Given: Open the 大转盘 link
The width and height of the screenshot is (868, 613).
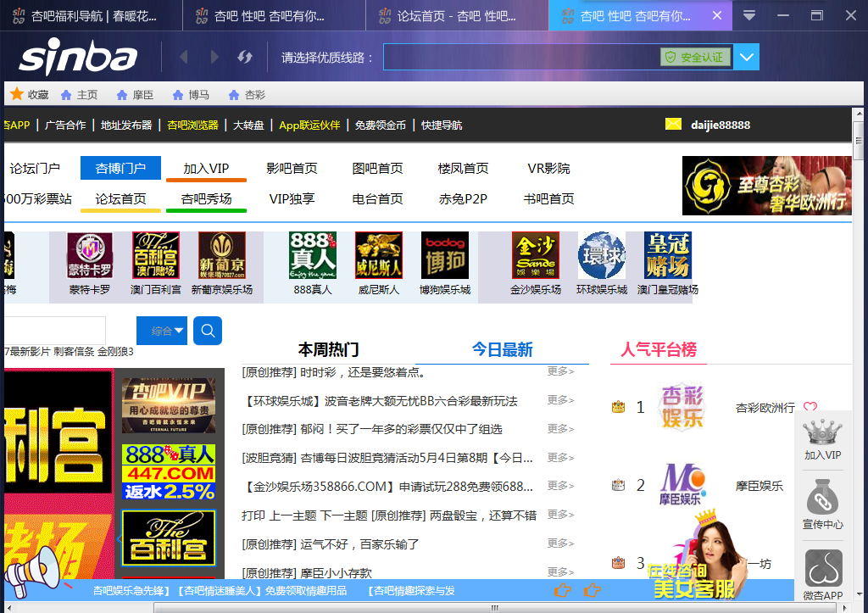Looking at the screenshot, I should point(248,125).
